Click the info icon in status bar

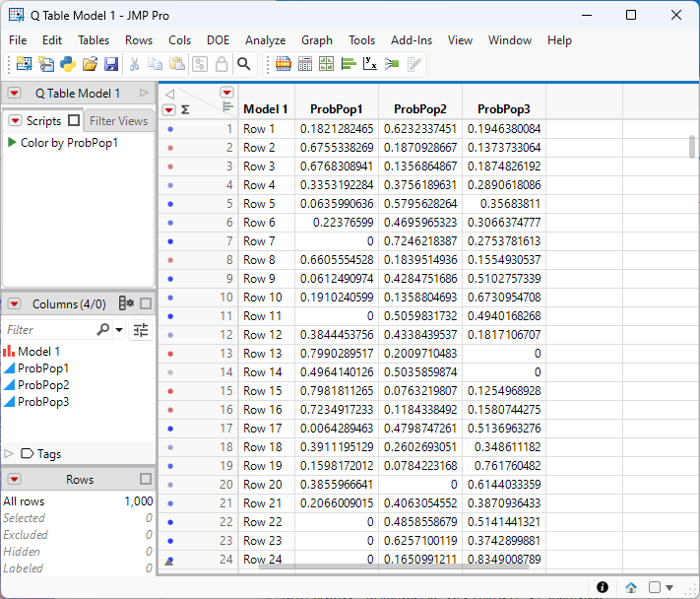603,588
